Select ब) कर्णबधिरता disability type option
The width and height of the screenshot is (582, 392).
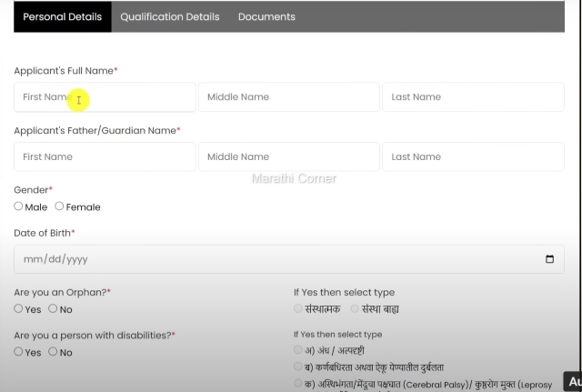tap(297, 367)
